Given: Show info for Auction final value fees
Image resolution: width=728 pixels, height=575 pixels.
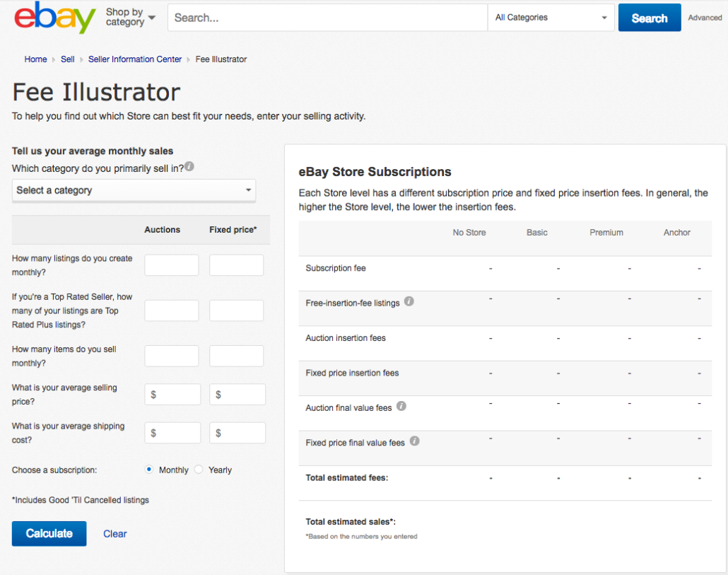Looking at the screenshot, I should click(x=401, y=406).
